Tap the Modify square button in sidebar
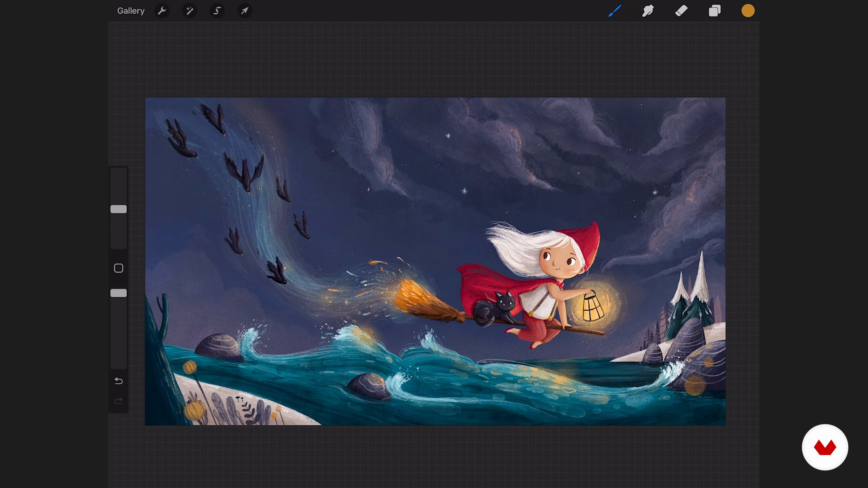Screen dimensions: 868x488 click(119, 268)
